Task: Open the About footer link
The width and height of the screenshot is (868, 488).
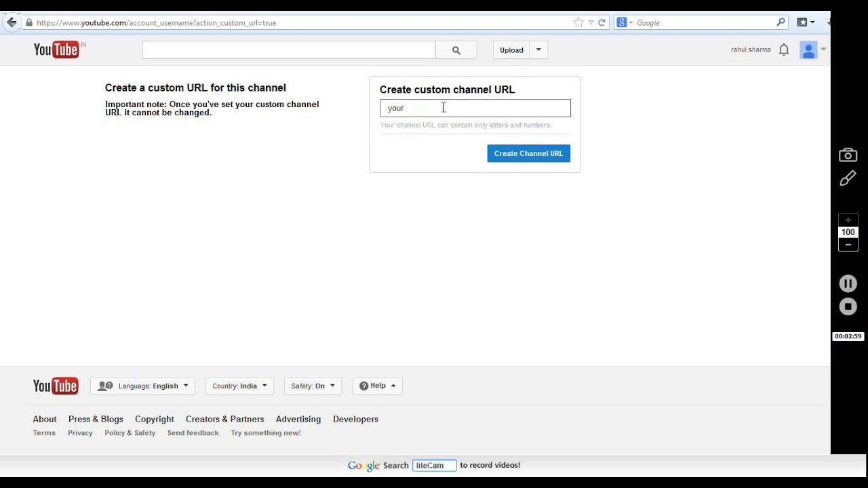Action: pyautogui.click(x=45, y=419)
